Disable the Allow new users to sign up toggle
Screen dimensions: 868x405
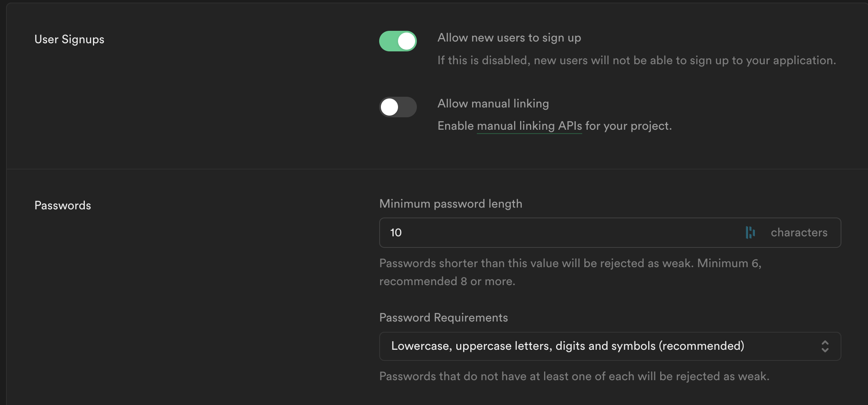398,41
